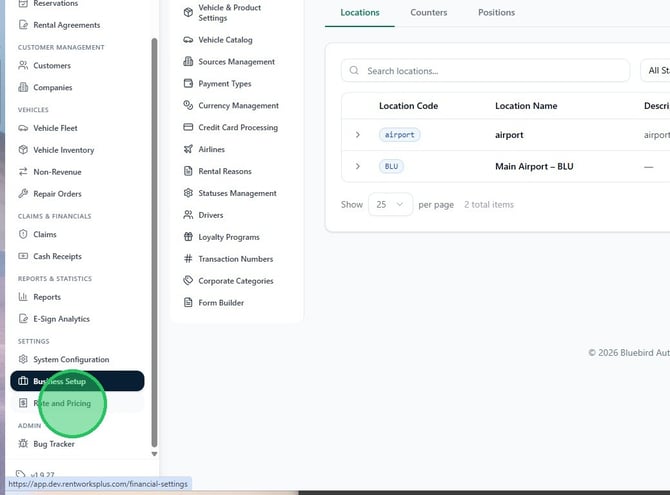The image size is (670, 495).
Task: Click the Main Airport – BLU name cell
Action: click(534, 166)
